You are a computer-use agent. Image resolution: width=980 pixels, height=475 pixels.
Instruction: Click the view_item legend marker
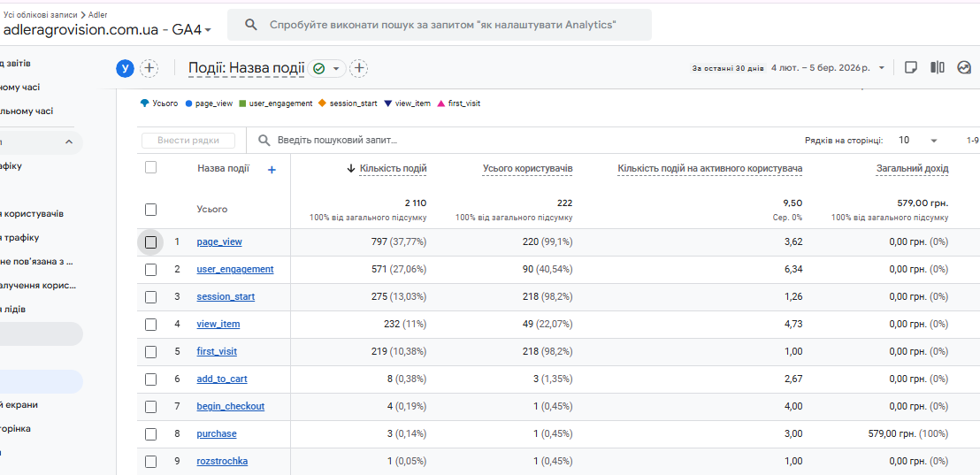388,103
